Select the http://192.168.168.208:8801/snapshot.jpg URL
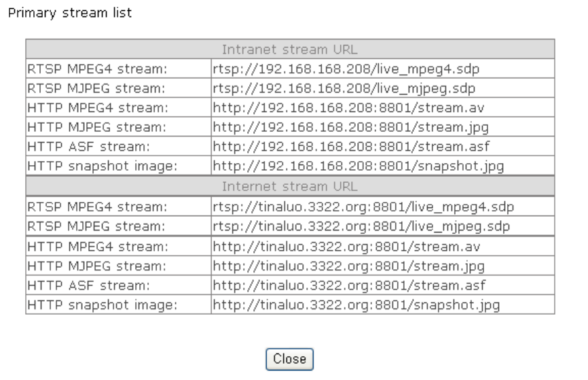 [x=358, y=165]
